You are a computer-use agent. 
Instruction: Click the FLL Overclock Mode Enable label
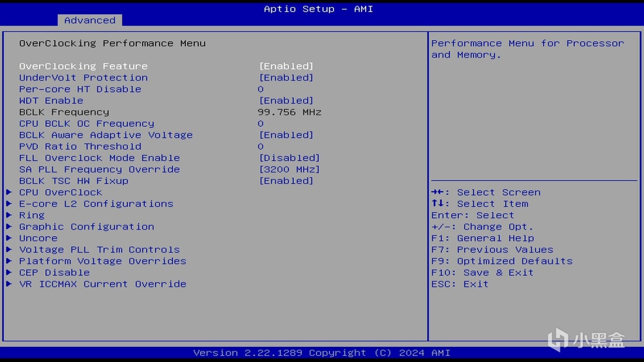pos(99,158)
